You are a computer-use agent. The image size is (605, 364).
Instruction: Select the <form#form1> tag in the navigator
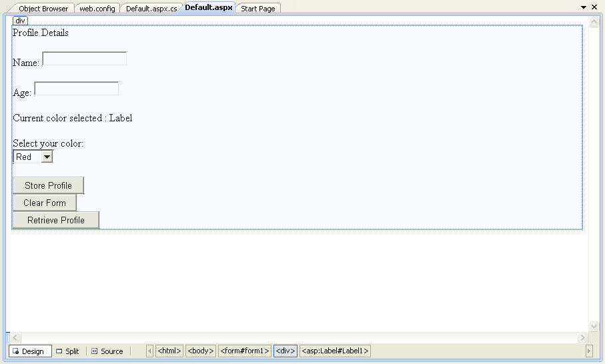pyautogui.click(x=245, y=351)
